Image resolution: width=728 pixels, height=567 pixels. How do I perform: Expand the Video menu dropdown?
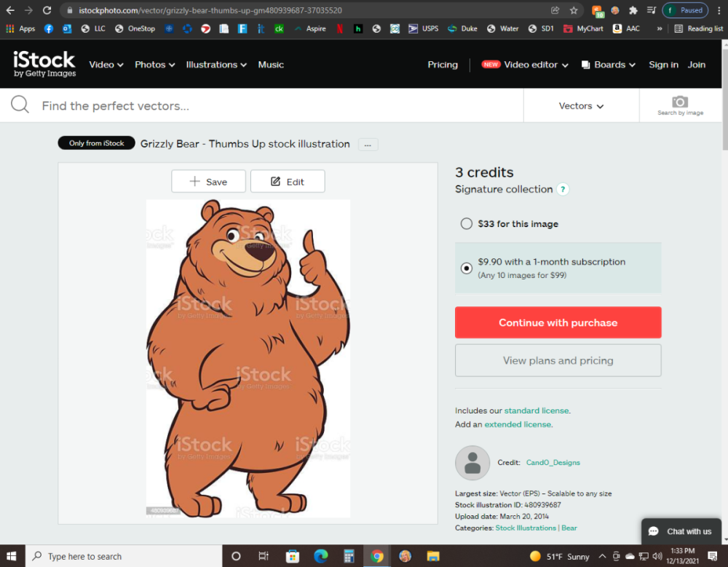point(106,65)
